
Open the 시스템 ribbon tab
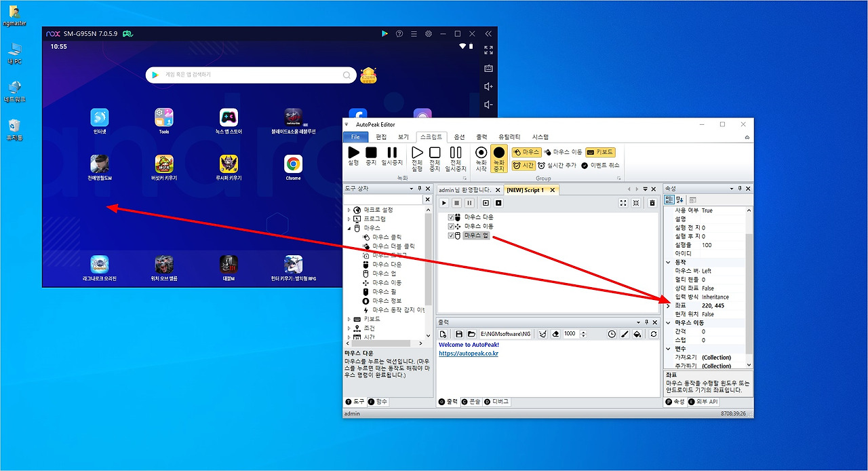[540, 137]
